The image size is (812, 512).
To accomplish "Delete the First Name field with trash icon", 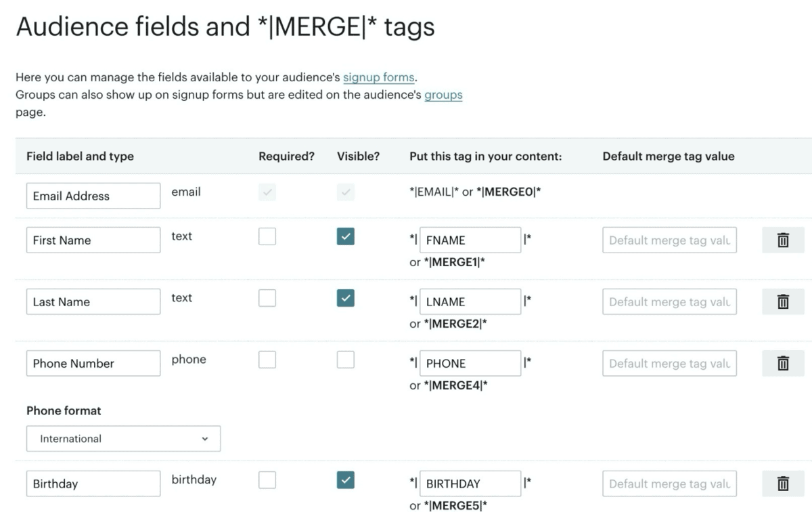I will (783, 240).
